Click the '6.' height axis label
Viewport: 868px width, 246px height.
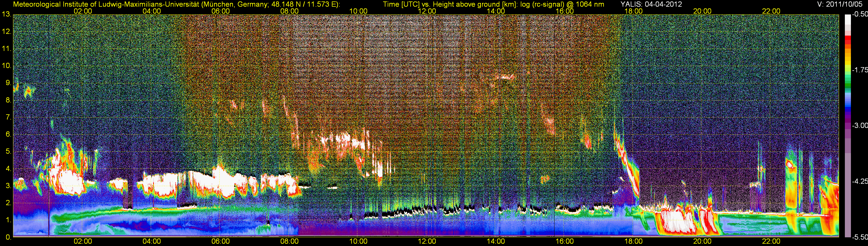[x=8, y=135]
